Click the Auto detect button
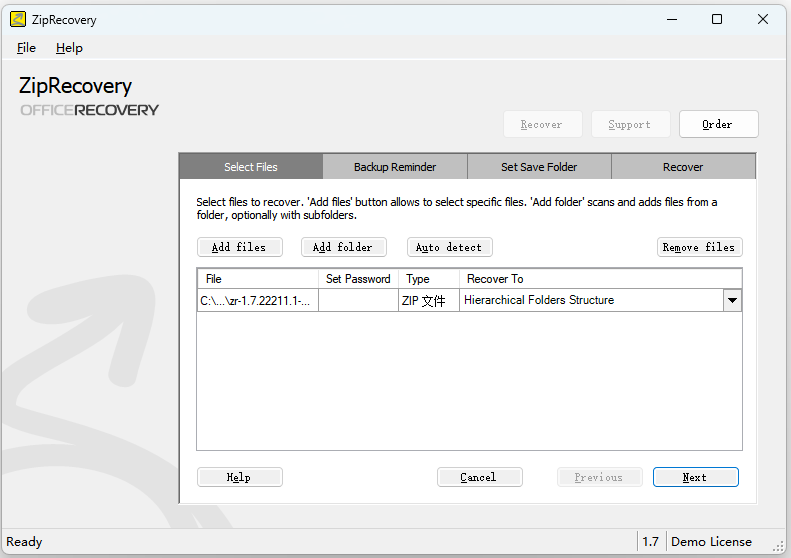 [x=449, y=247]
